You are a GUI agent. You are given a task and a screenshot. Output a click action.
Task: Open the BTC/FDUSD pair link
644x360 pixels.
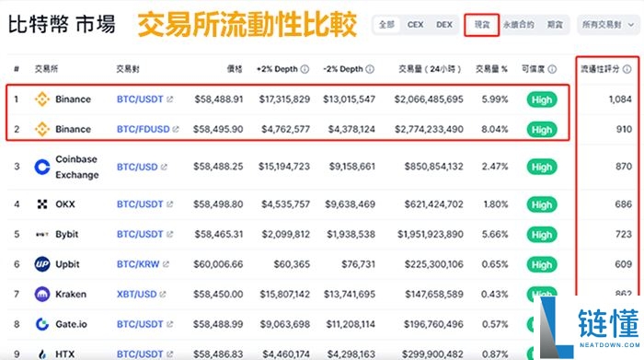(143, 129)
